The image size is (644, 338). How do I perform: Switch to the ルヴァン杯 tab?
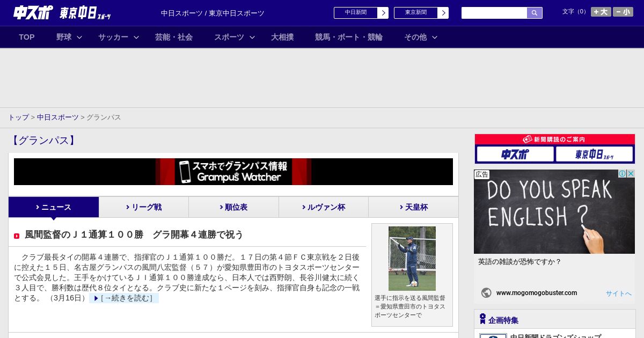(x=324, y=207)
